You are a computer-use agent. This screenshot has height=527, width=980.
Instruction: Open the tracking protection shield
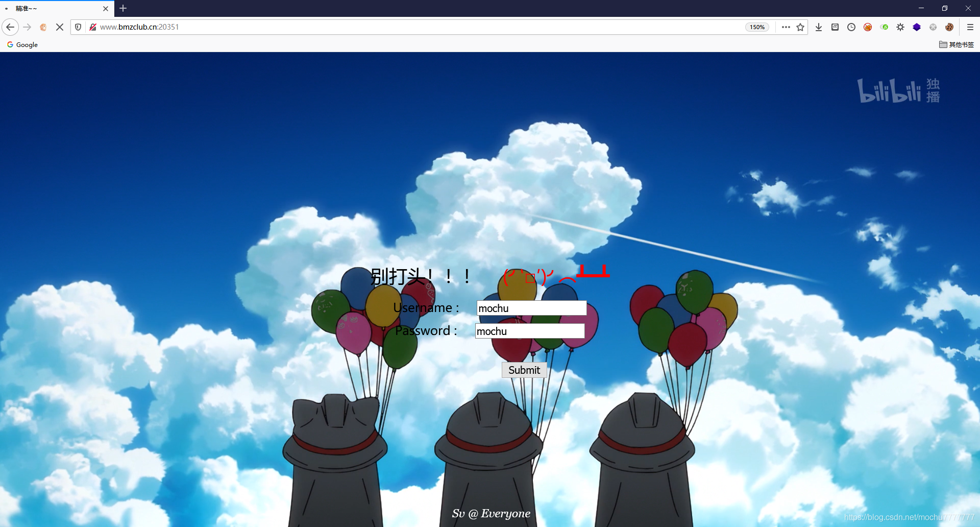click(78, 27)
